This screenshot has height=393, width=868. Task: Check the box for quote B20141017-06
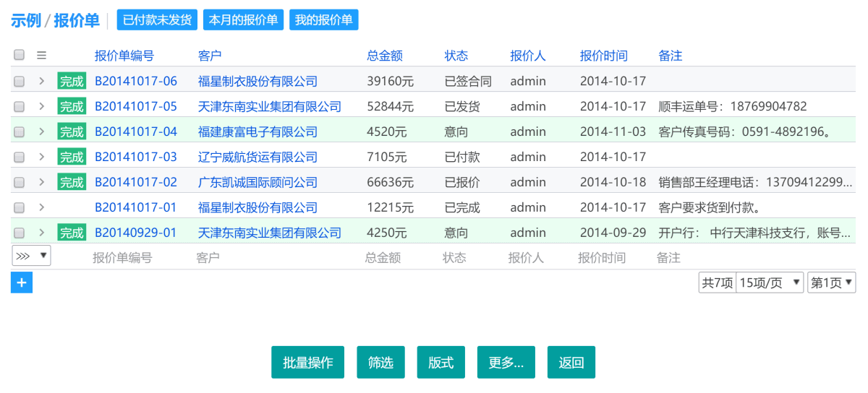20,82
